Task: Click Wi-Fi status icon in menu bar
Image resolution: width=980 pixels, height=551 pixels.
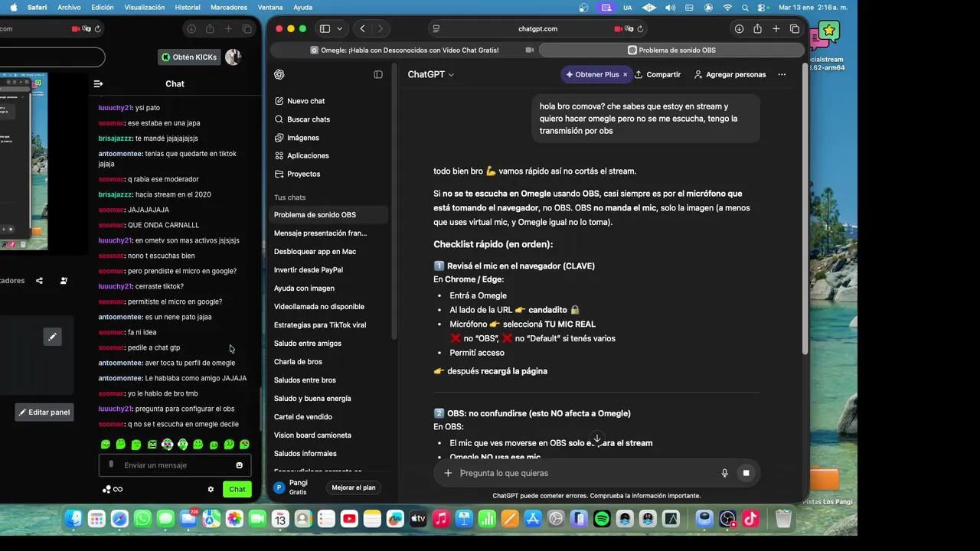Action: click(x=727, y=7)
